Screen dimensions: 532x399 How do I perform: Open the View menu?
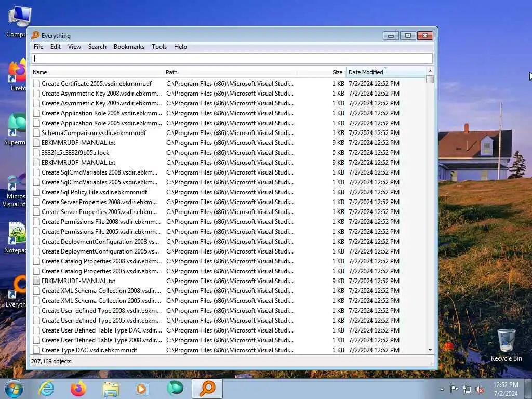tap(74, 47)
